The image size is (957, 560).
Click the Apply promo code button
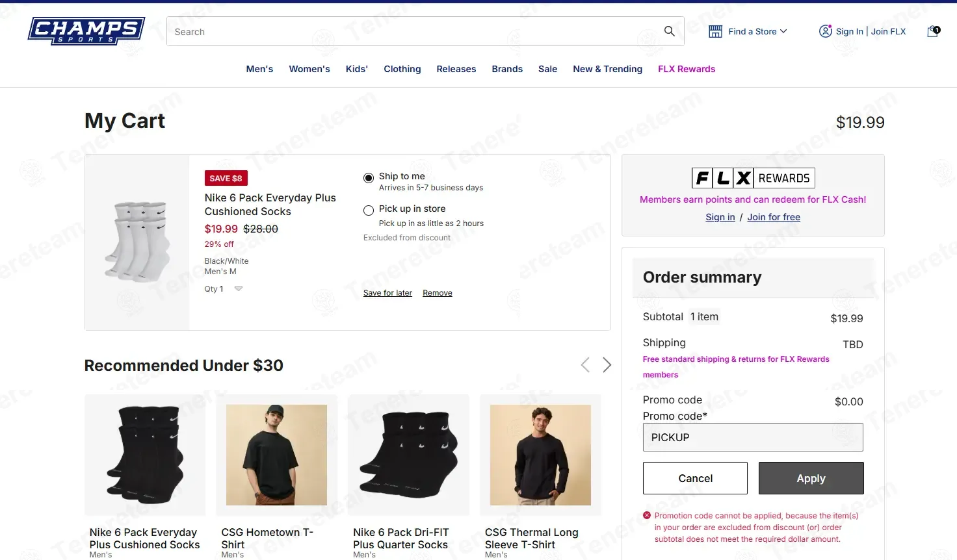(811, 478)
